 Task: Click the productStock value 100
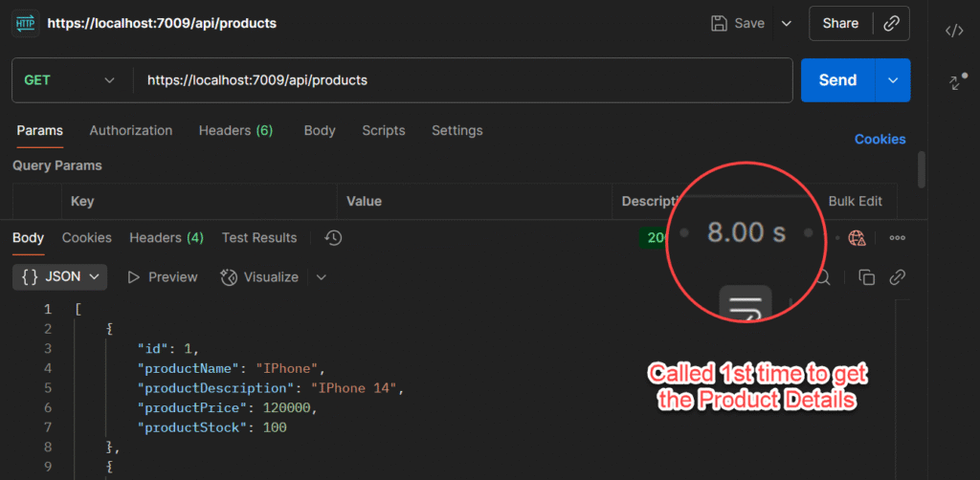275,427
